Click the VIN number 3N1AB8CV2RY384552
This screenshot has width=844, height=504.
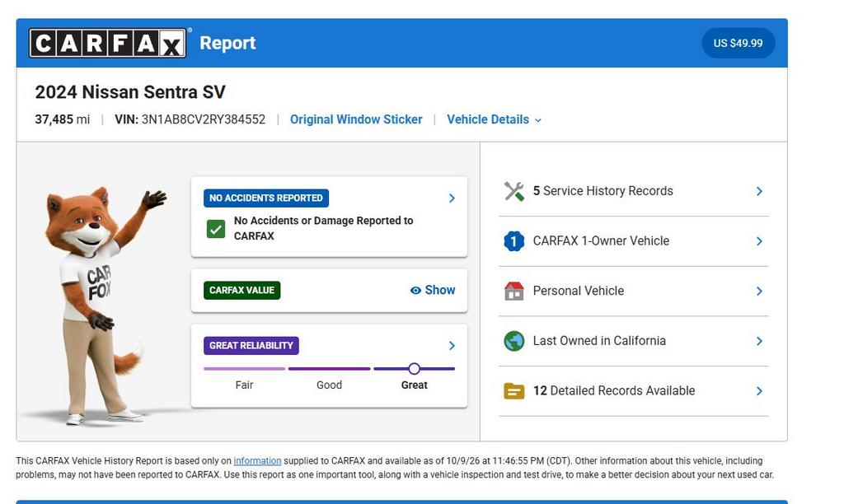tap(204, 119)
